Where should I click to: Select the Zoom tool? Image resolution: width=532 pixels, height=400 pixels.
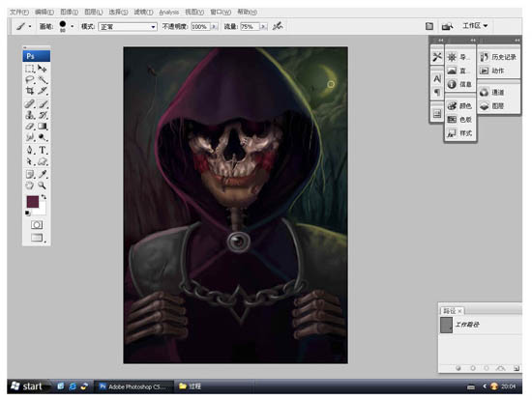[x=43, y=186]
